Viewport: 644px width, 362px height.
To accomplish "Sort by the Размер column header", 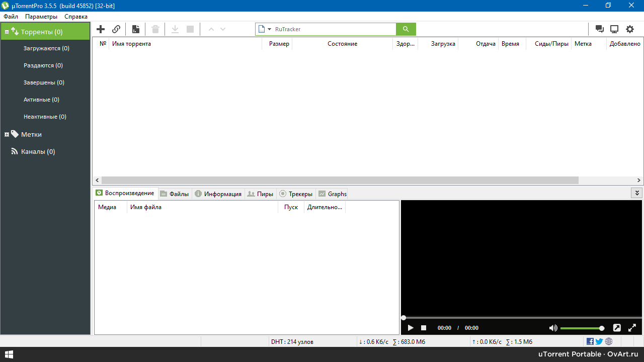I will click(279, 44).
